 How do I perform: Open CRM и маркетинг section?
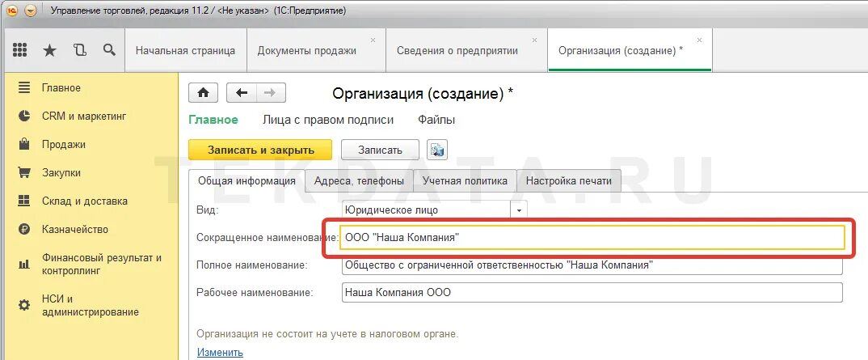[84, 116]
